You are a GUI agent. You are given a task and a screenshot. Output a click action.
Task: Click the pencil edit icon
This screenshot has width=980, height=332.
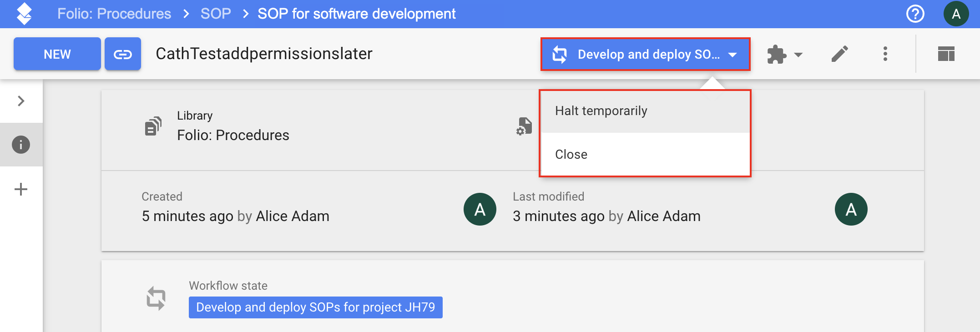(x=839, y=54)
